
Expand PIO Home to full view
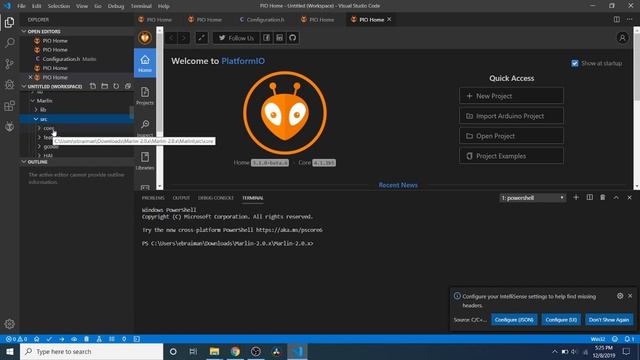[202, 38]
